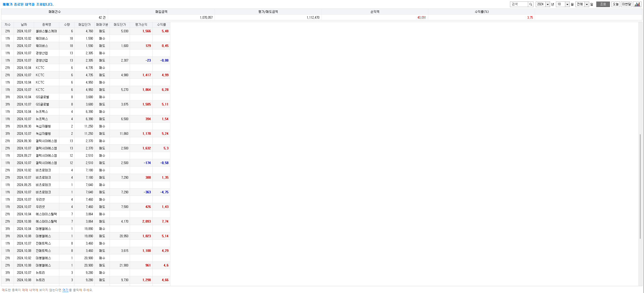Open the day 전체 dropdown
The height and width of the screenshot is (293, 644).
(587, 4)
